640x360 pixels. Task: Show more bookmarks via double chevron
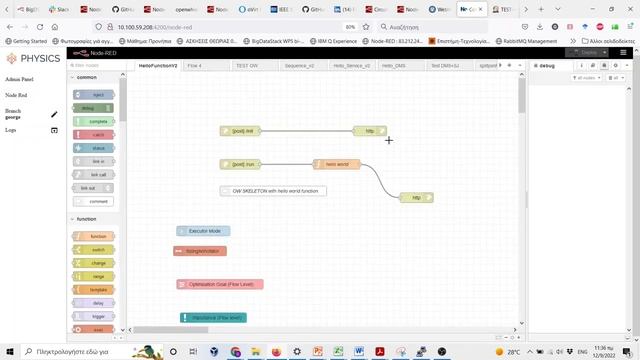573,41
